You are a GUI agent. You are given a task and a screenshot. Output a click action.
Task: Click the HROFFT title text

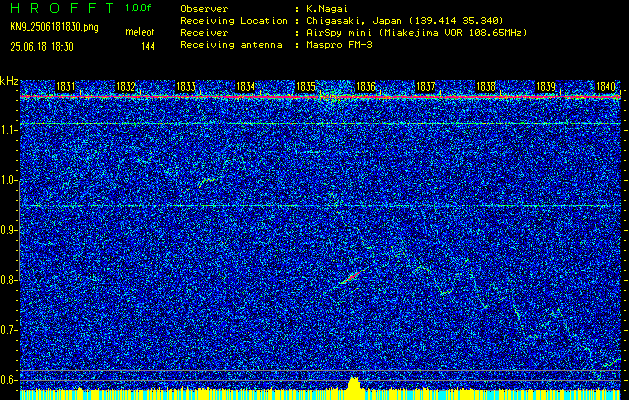pos(62,8)
